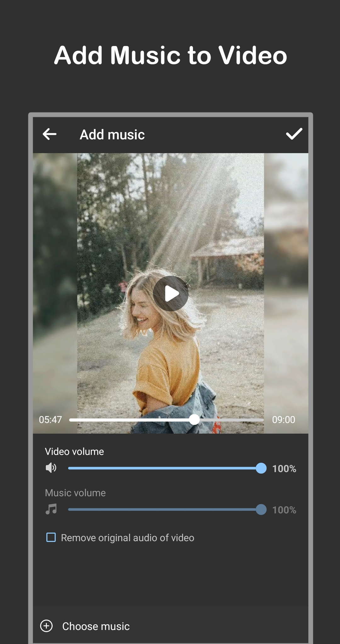
Task: Click the Add music title text
Action: point(112,135)
